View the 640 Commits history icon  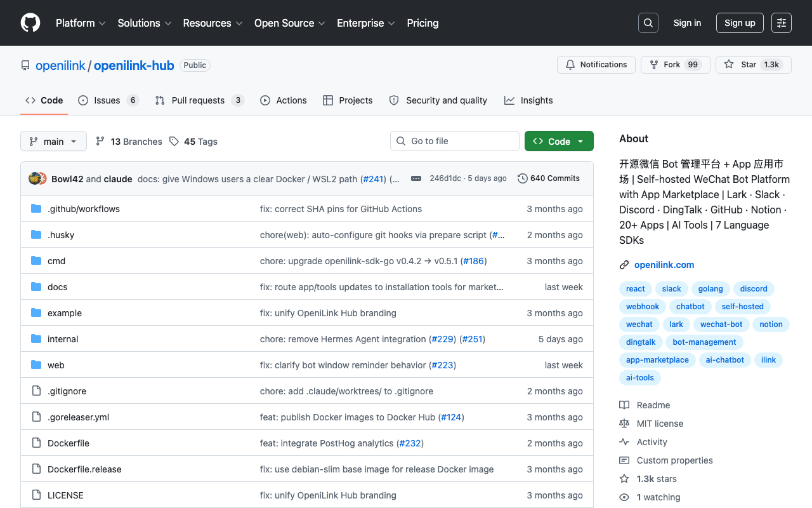coord(523,178)
